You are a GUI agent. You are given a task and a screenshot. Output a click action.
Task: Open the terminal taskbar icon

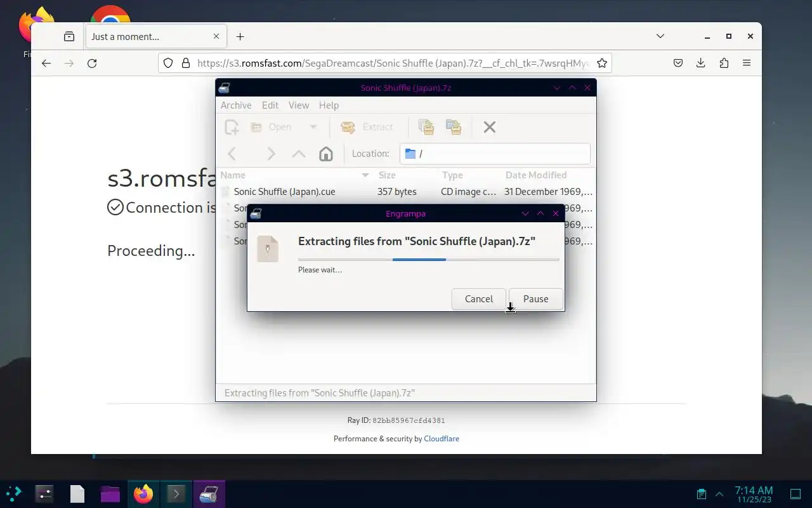click(x=176, y=493)
